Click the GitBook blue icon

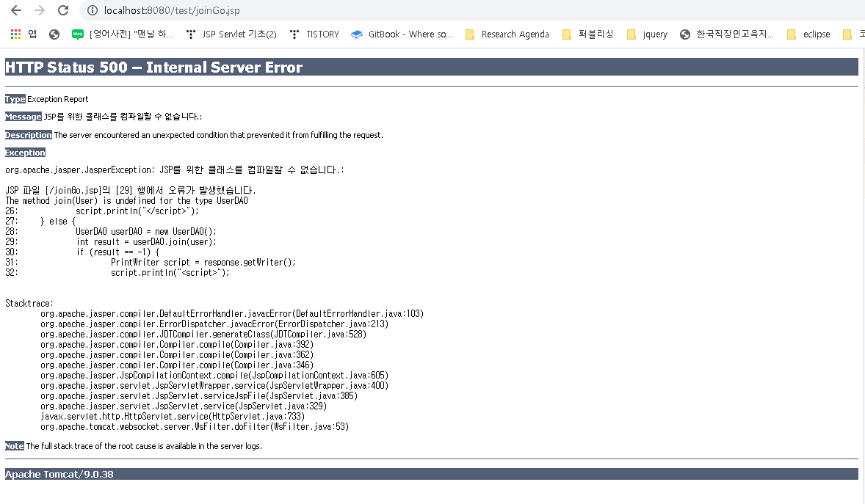pyautogui.click(x=357, y=34)
